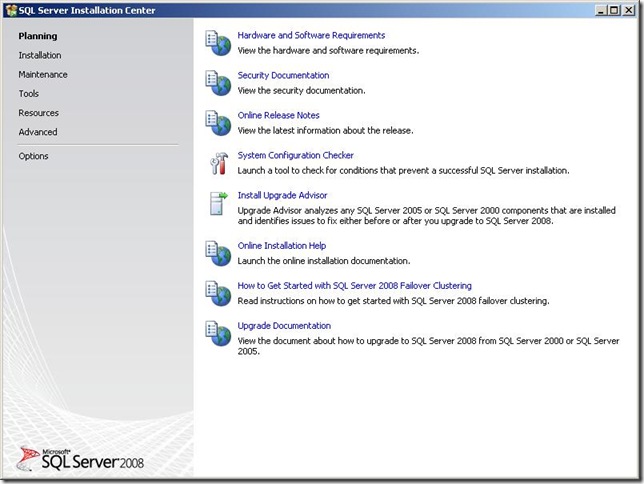Open How to Get Started with Failover Clustering

354,286
